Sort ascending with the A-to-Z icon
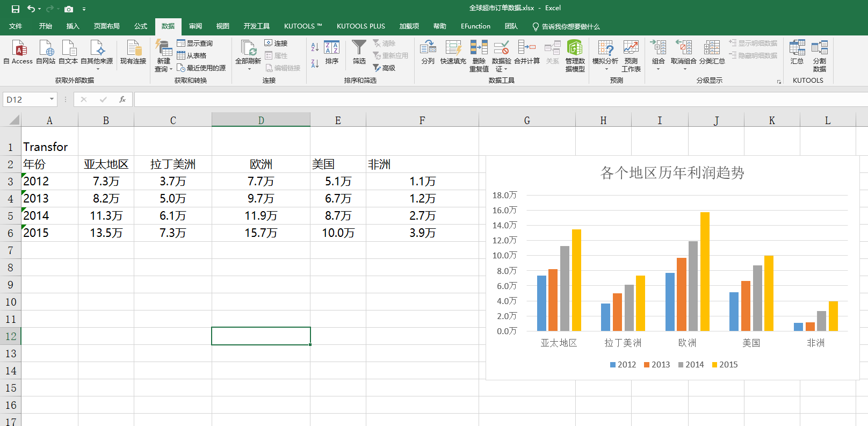This screenshot has width=868, height=426. pyautogui.click(x=315, y=47)
